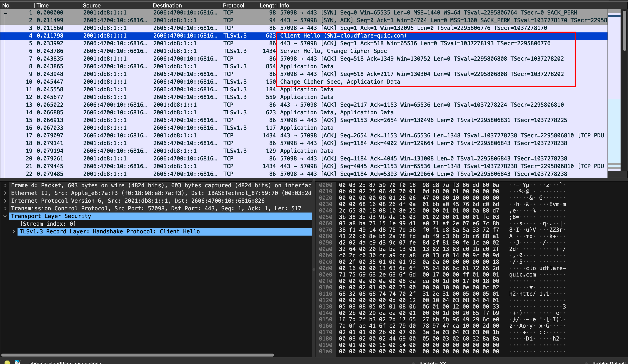This screenshot has width=628, height=364.
Task: Select packet 19 length 129 Application Data
Action: (x=304, y=151)
